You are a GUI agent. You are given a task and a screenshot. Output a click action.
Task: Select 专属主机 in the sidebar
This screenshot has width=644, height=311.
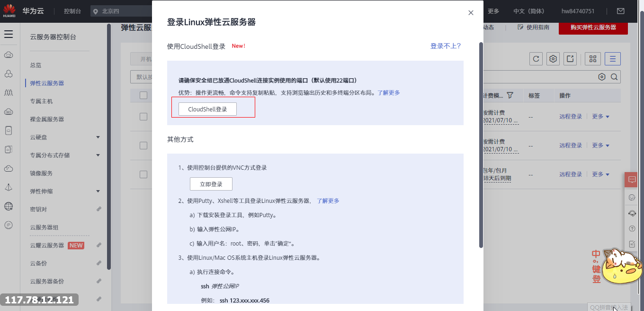(x=41, y=101)
